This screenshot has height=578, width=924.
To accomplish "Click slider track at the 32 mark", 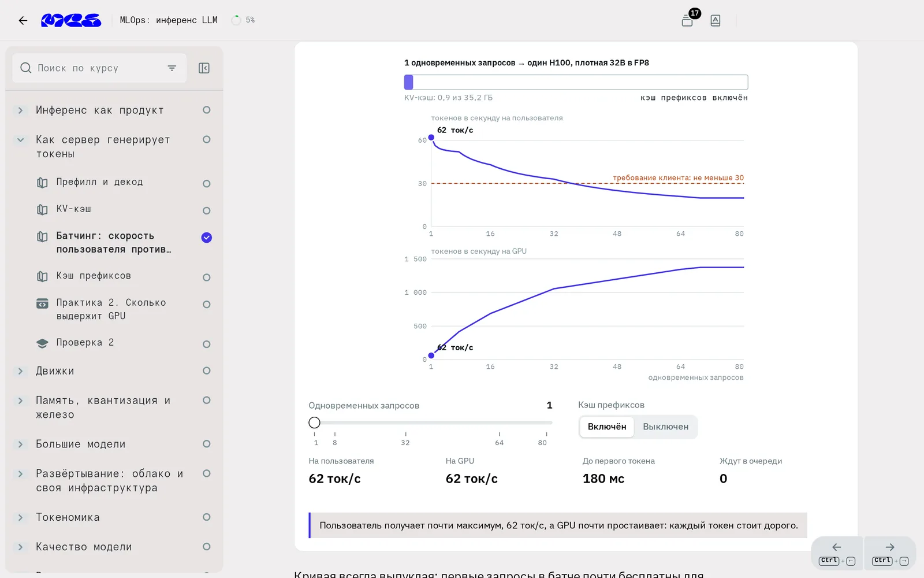I will pyautogui.click(x=405, y=423).
